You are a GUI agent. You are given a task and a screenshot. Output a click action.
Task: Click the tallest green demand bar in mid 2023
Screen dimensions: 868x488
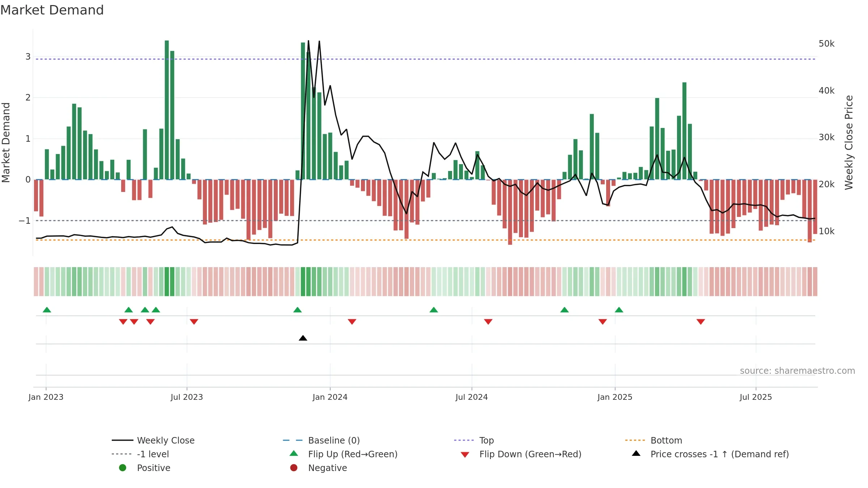tap(167, 110)
